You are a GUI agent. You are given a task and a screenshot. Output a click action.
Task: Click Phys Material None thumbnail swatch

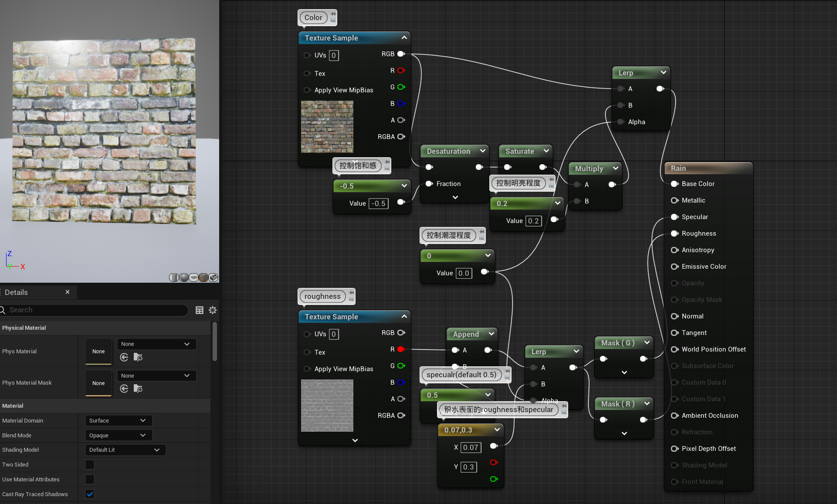point(98,352)
